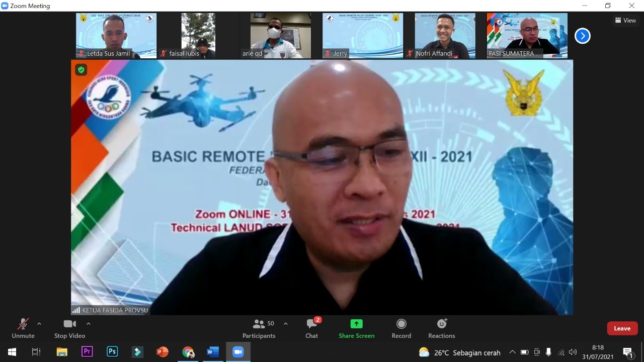Open the View layout menu
644x362 pixels.
point(625,21)
